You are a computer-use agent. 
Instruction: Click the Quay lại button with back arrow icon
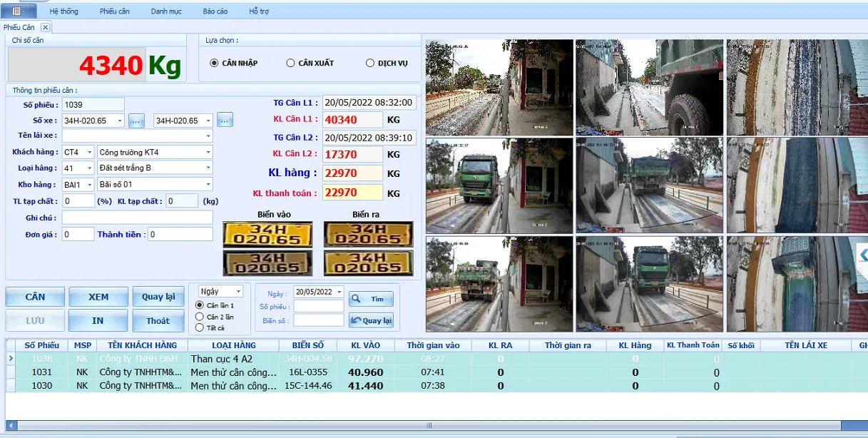tap(371, 320)
